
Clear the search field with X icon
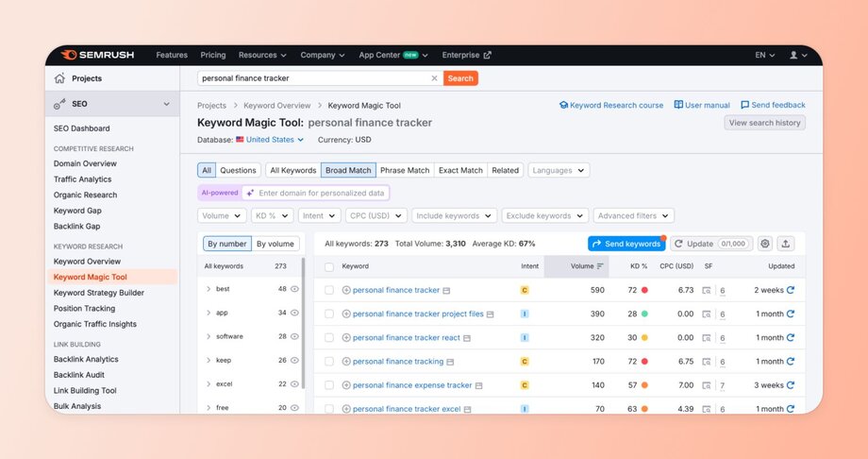435,78
